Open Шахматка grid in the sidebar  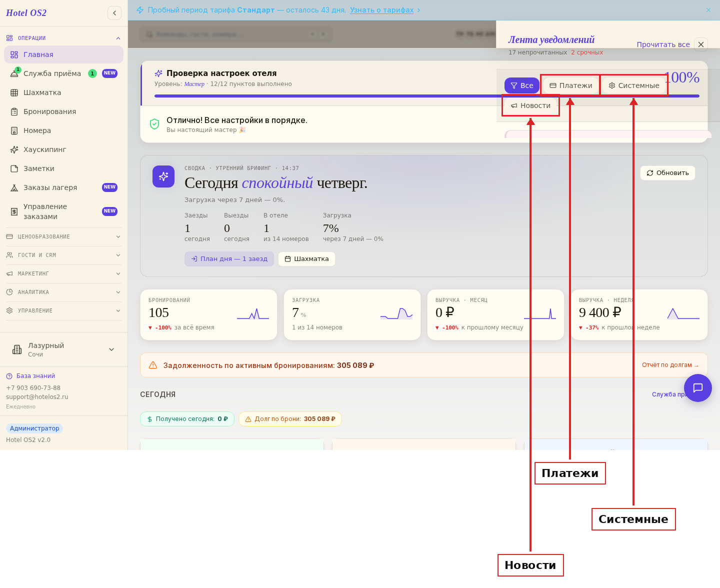63,92
